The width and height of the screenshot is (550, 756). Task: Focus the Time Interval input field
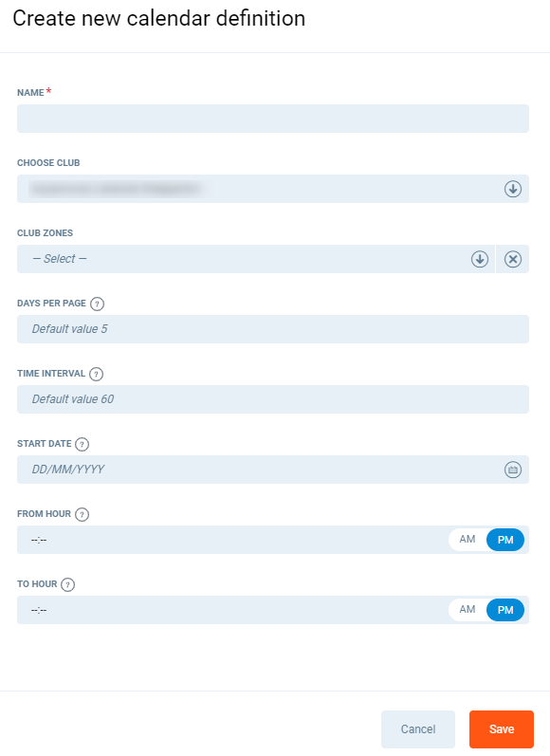pos(273,399)
